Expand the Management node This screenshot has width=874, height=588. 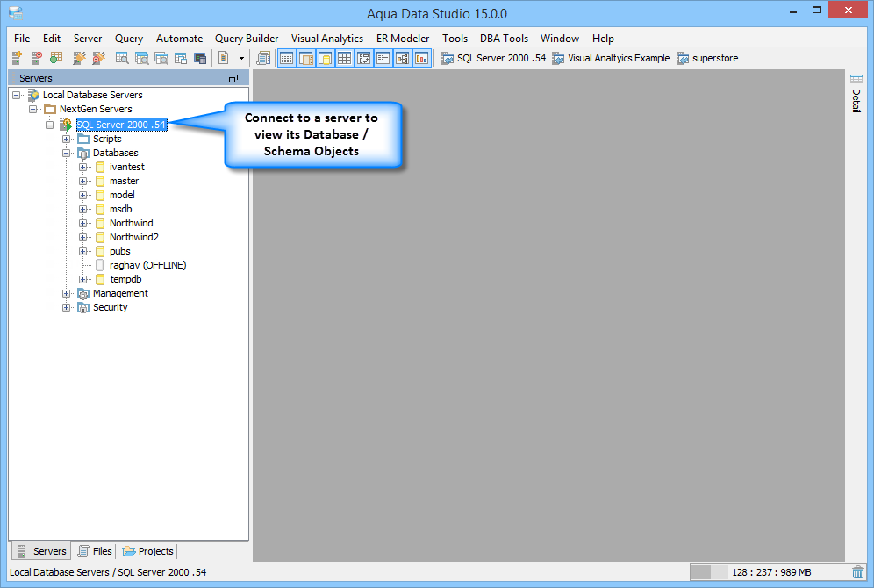[67, 293]
